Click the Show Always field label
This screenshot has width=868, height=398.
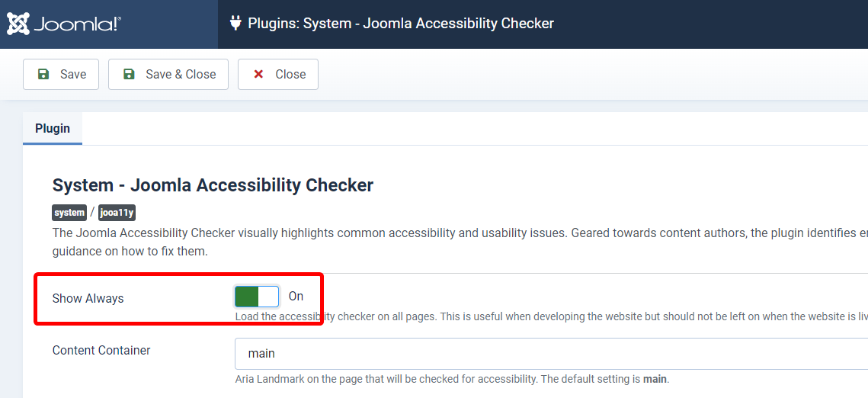tap(88, 298)
